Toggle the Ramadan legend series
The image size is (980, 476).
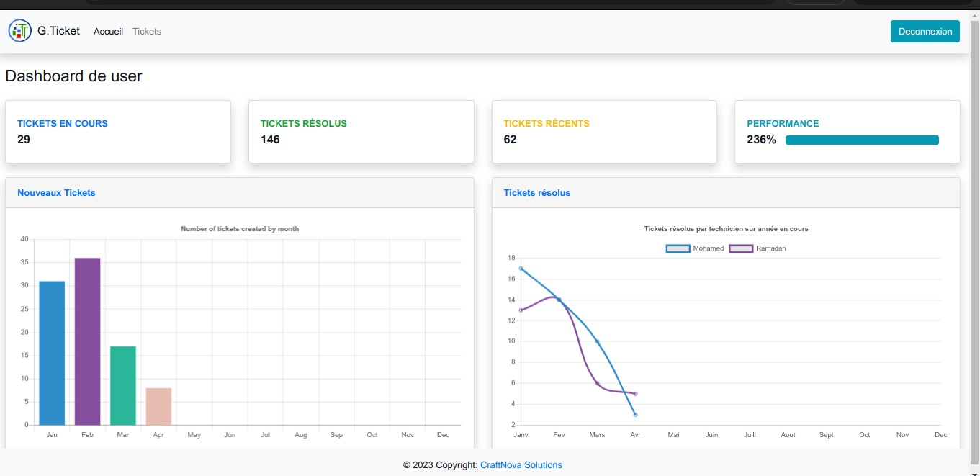pos(758,248)
